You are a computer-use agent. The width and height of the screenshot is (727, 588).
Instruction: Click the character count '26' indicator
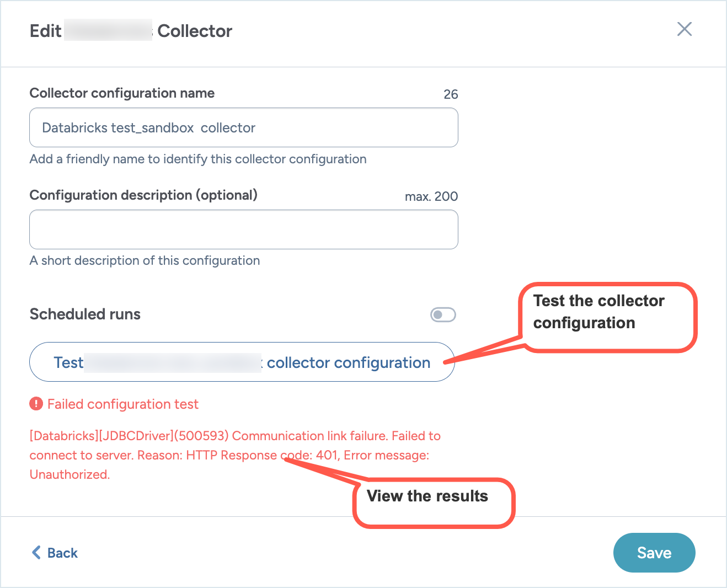click(451, 94)
